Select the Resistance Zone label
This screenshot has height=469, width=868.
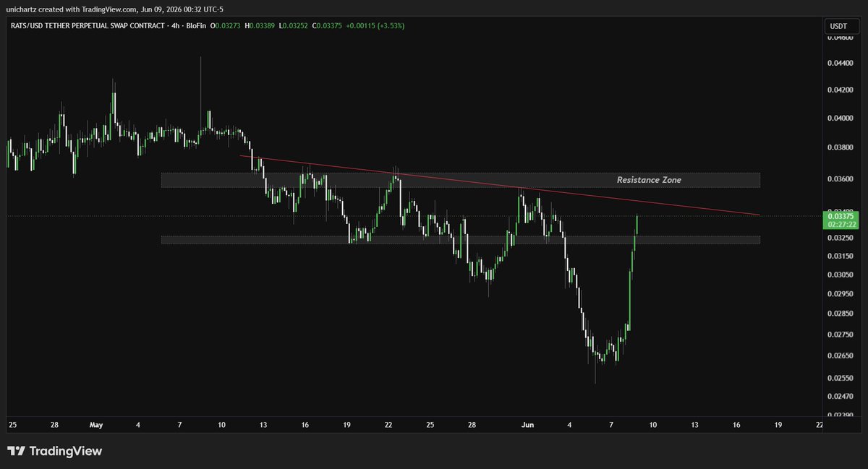click(x=649, y=180)
